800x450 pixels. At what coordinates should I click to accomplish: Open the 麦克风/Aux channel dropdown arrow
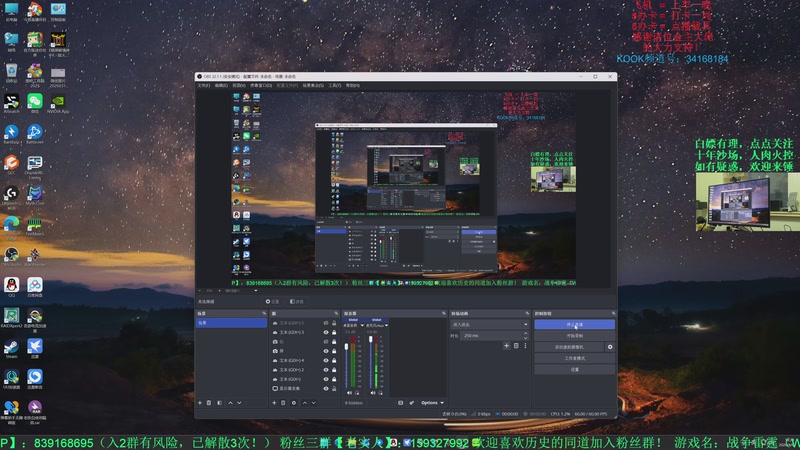pos(387,326)
